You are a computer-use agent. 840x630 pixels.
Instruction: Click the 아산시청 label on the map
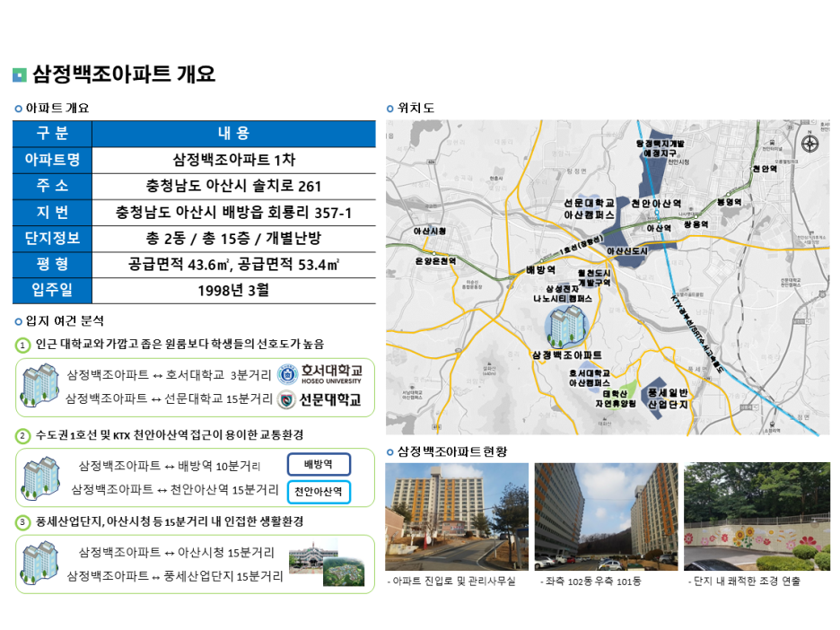(x=429, y=231)
